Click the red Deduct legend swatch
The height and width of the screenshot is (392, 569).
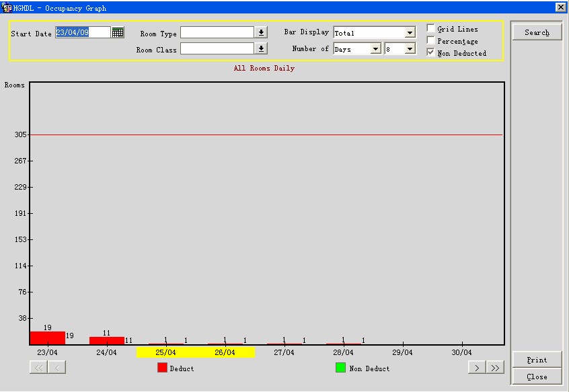click(162, 368)
